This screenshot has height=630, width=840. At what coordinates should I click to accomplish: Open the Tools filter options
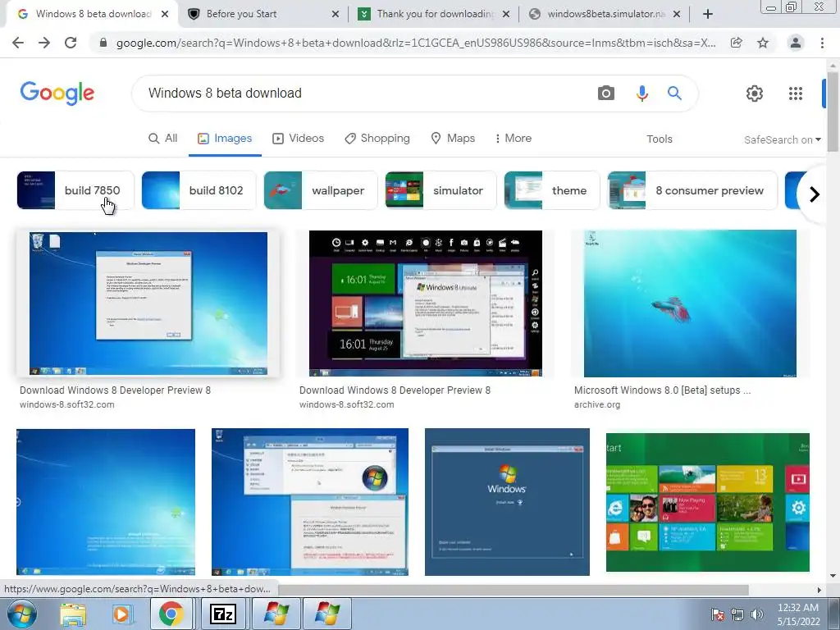[659, 139]
